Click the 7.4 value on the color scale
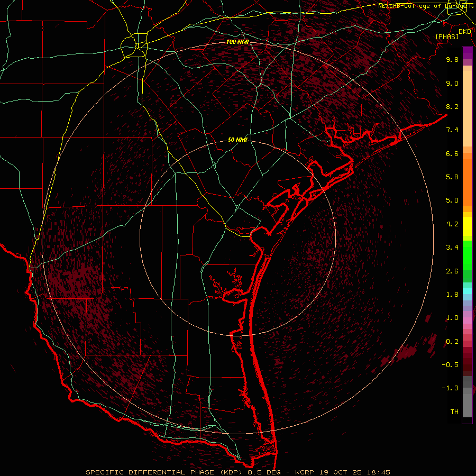 (x=452, y=130)
